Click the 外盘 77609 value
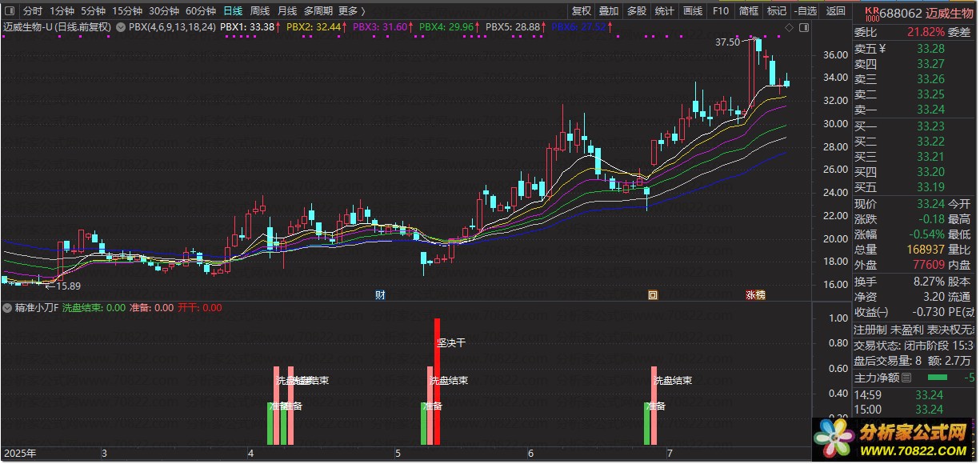This screenshot has height=464, width=980. 928,265
